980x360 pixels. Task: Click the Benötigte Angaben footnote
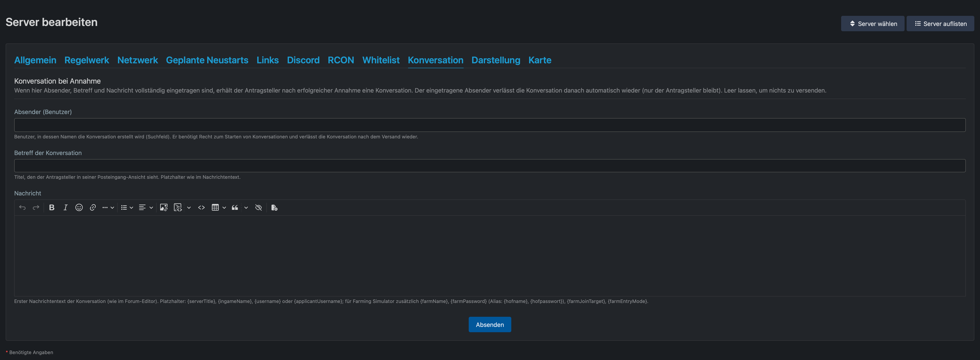tap(31, 352)
